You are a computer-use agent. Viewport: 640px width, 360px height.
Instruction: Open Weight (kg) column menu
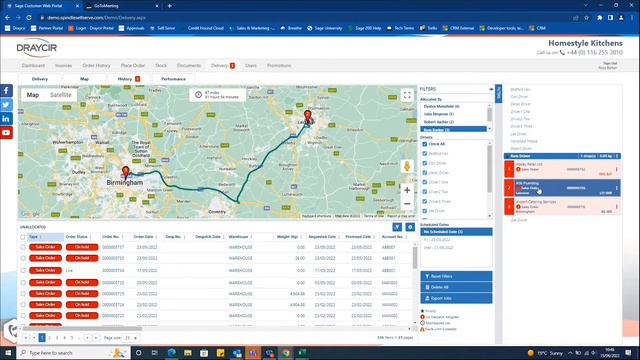[301, 237]
